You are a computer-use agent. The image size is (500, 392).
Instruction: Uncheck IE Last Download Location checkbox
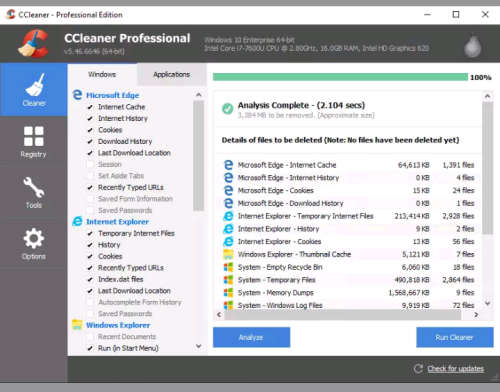pyautogui.click(x=90, y=291)
